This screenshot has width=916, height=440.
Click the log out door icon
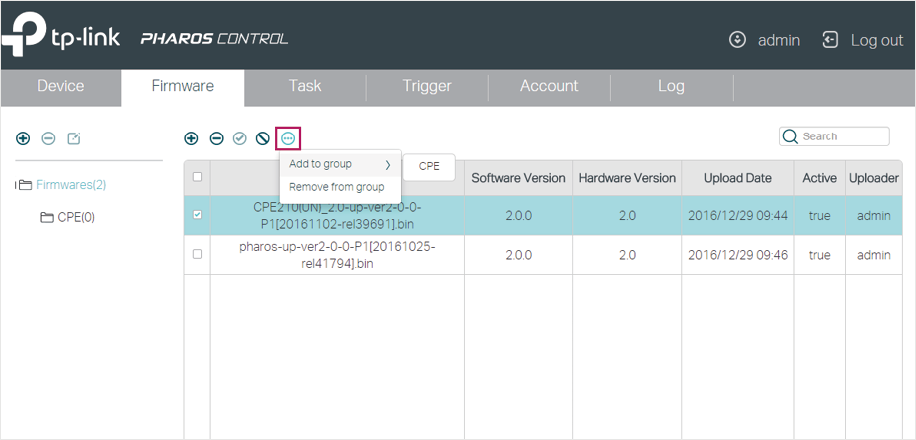(x=830, y=40)
